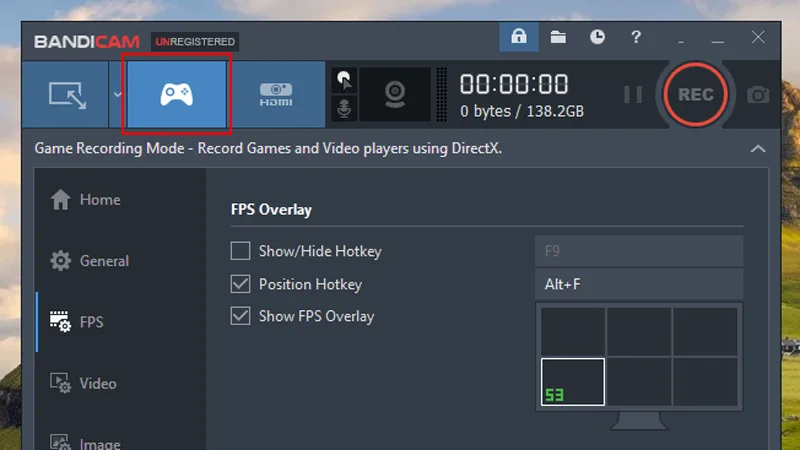Open the screen recording mode dropdown arrow
The height and width of the screenshot is (450, 800).
[x=117, y=95]
